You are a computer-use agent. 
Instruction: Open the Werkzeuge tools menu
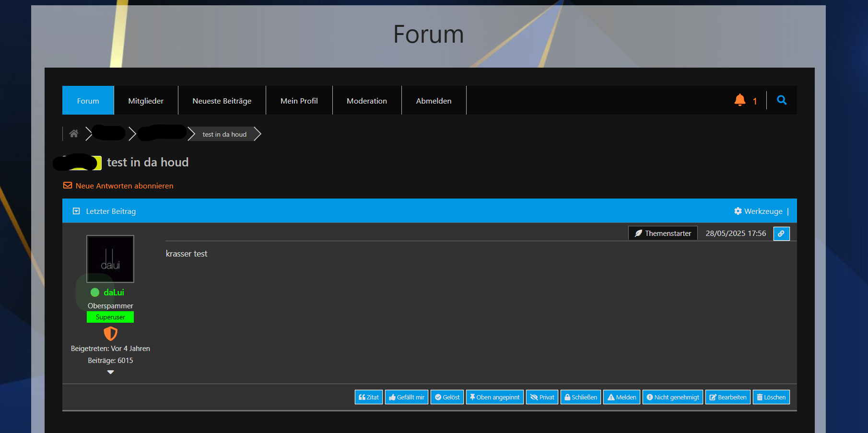tap(763, 211)
